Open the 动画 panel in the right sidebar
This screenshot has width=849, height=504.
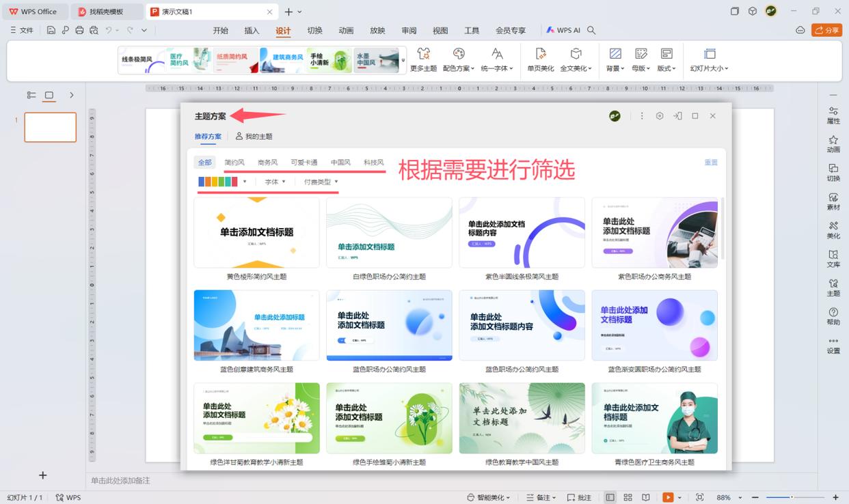833,143
